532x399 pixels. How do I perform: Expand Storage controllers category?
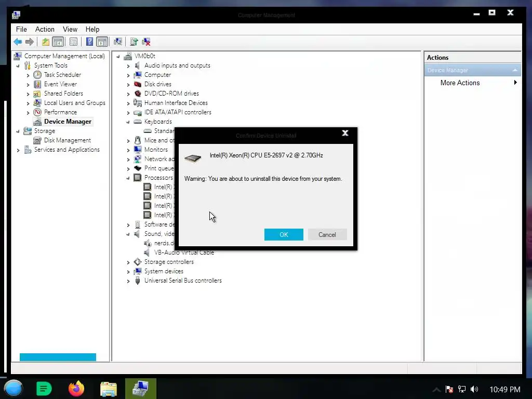128,262
